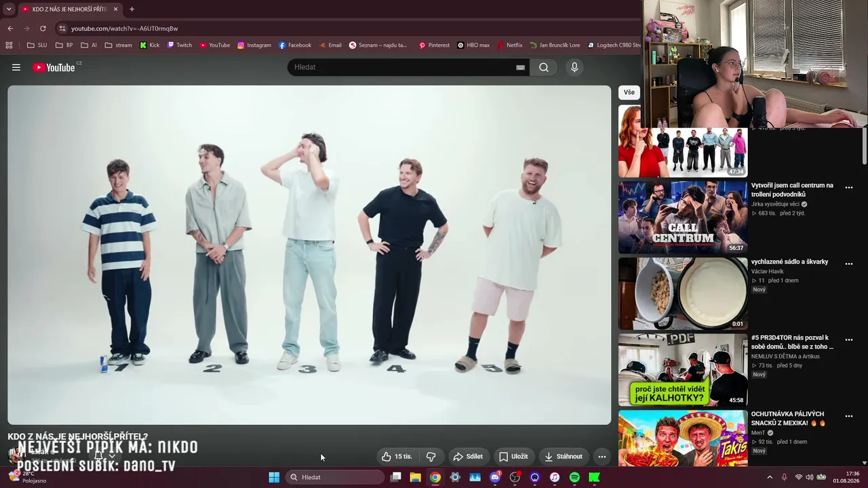Open Call Centrum video thumbnail
The height and width of the screenshot is (488, 868).
tap(683, 217)
